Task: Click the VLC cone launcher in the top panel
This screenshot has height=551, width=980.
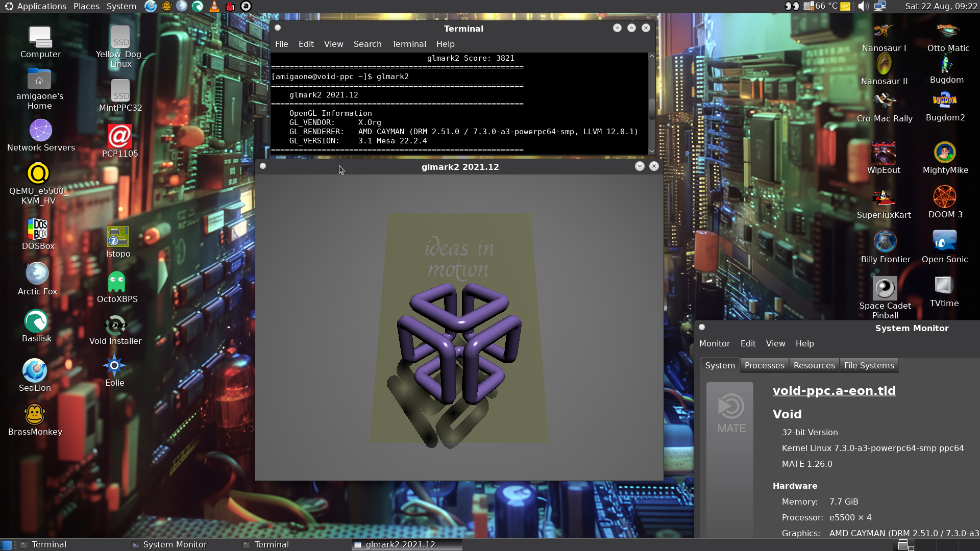Action: pyautogui.click(x=214, y=6)
